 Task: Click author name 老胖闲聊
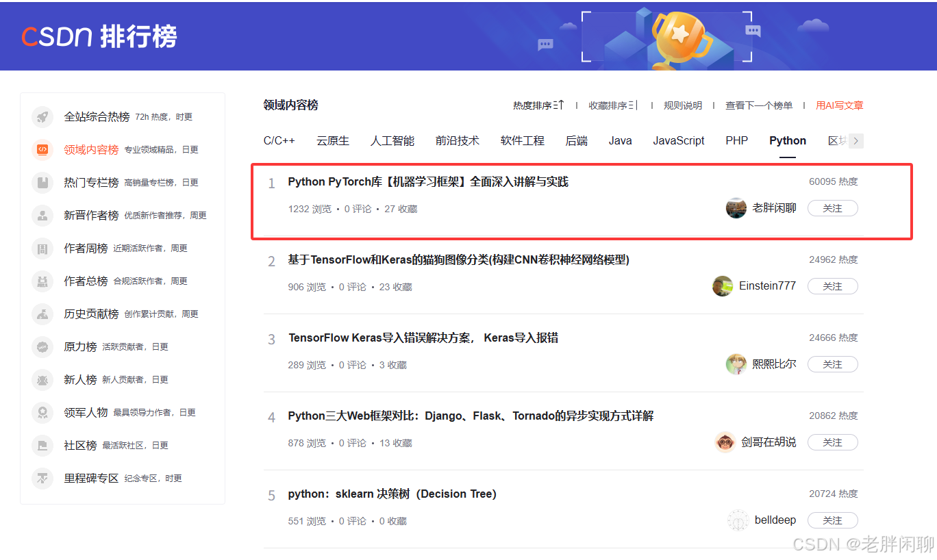coord(774,208)
